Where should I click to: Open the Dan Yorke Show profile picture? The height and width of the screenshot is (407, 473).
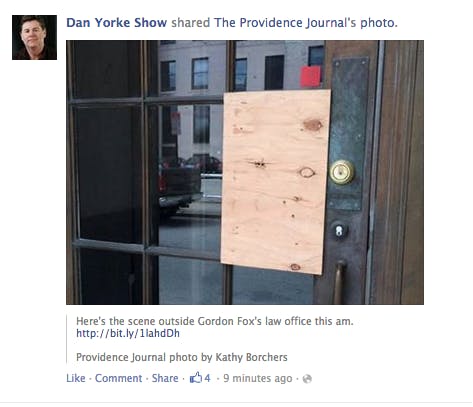(34, 37)
